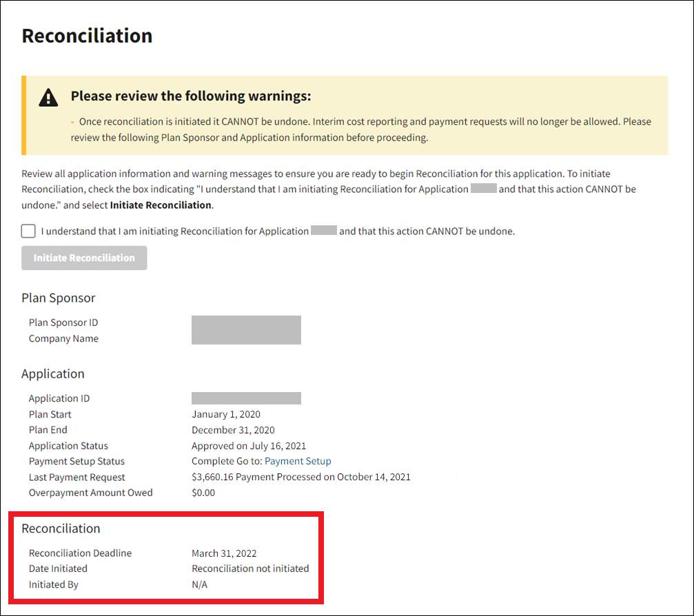Click the Company Name label

click(63, 338)
